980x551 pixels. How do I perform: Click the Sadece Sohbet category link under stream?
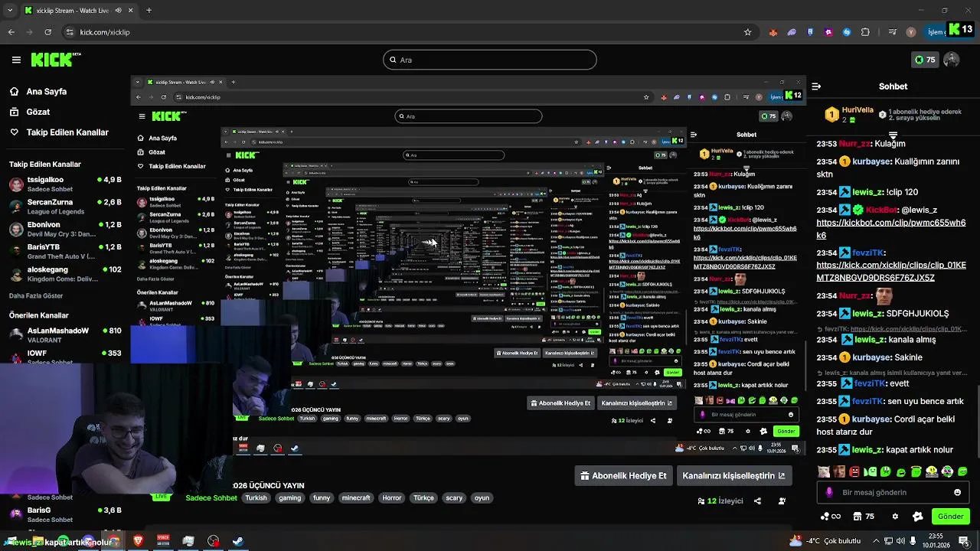coord(211,497)
